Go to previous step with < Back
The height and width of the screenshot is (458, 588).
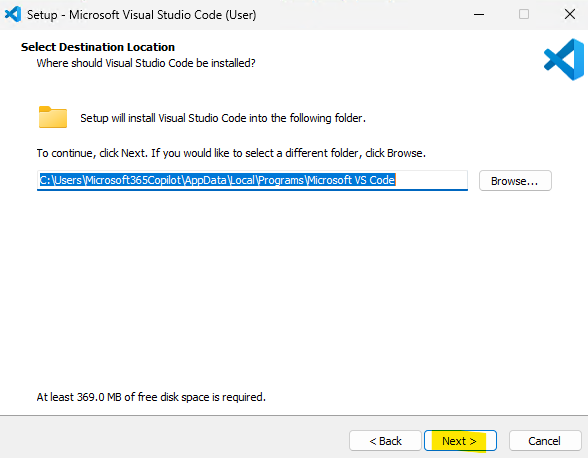coord(385,441)
